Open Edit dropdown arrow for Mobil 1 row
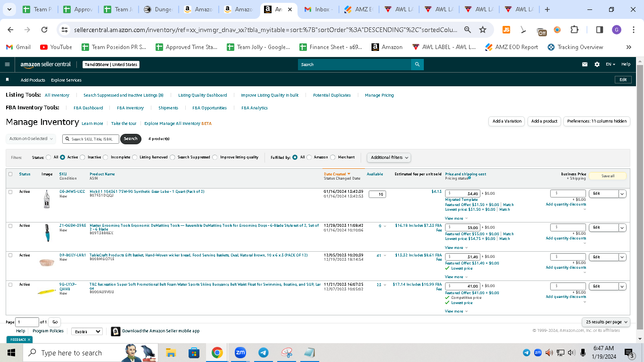The image size is (644, 362). click(x=622, y=194)
